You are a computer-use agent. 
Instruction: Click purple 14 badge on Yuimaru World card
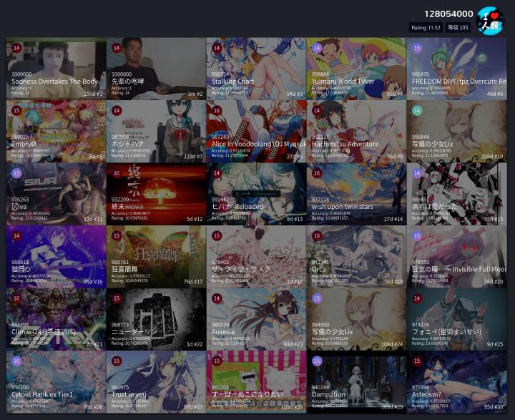coord(317,48)
